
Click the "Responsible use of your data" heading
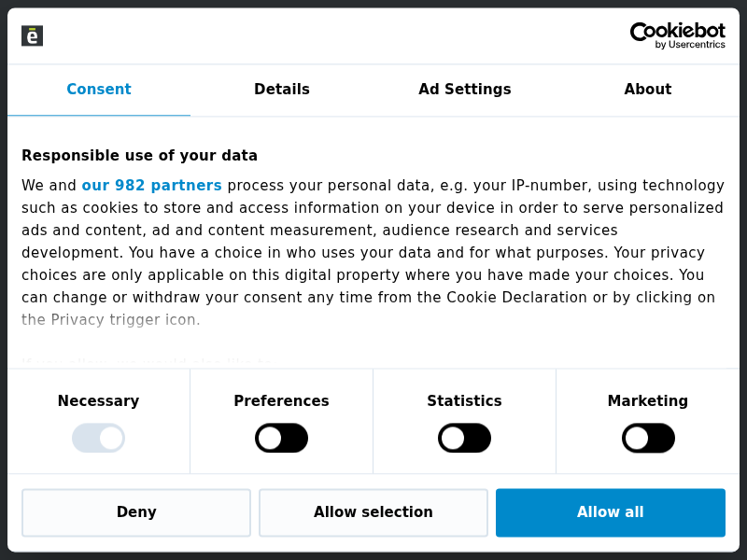tap(139, 156)
